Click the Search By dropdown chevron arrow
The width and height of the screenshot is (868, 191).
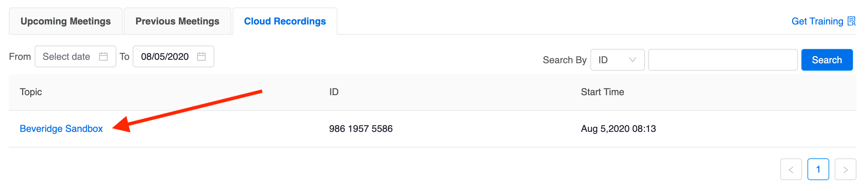(632, 60)
